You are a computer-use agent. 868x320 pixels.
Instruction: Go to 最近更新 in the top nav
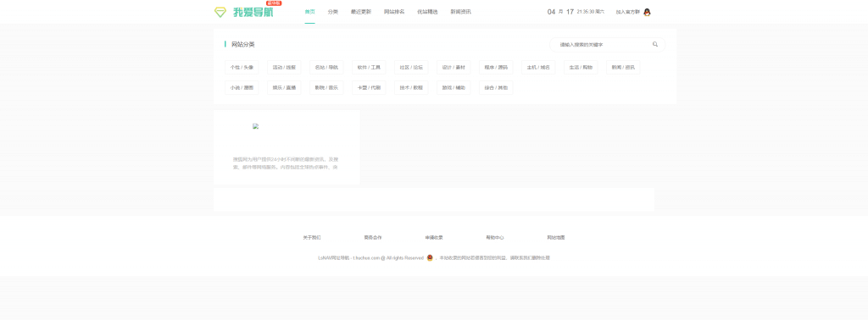pos(361,12)
